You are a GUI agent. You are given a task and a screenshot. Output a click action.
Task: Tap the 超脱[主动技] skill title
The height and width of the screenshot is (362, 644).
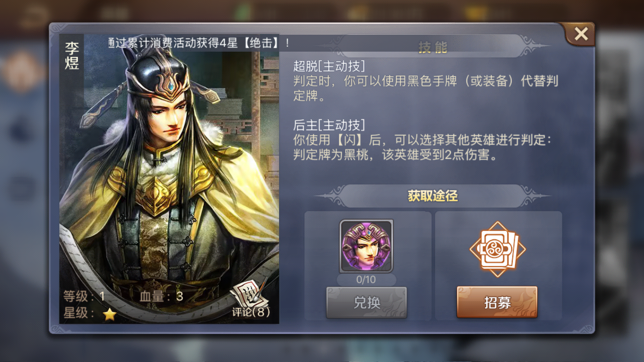[x=329, y=66]
